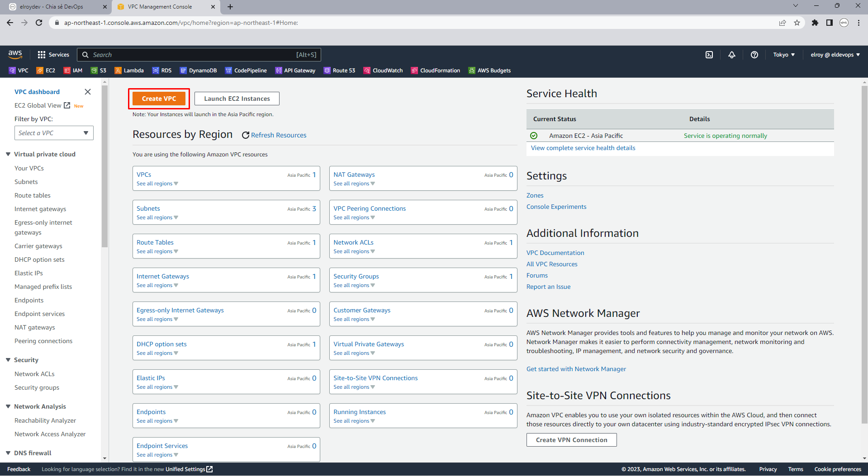Open Cookie preferences in footer
Image resolution: width=868 pixels, height=476 pixels.
pos(838,469)
